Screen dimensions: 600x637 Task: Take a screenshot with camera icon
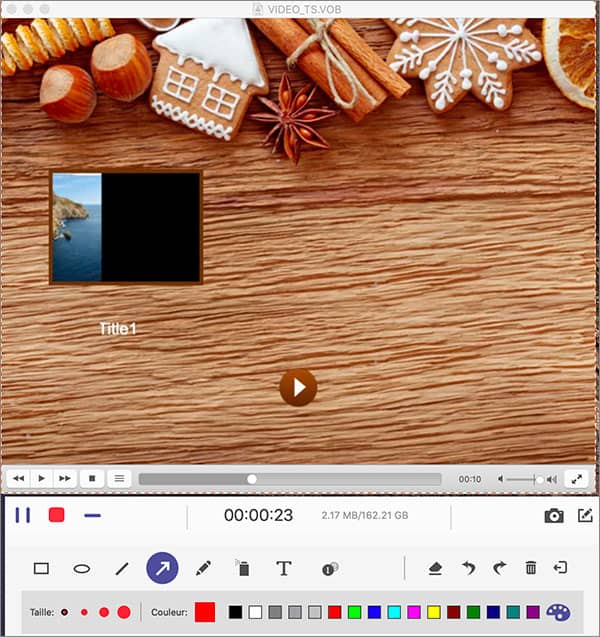point(553,516)
